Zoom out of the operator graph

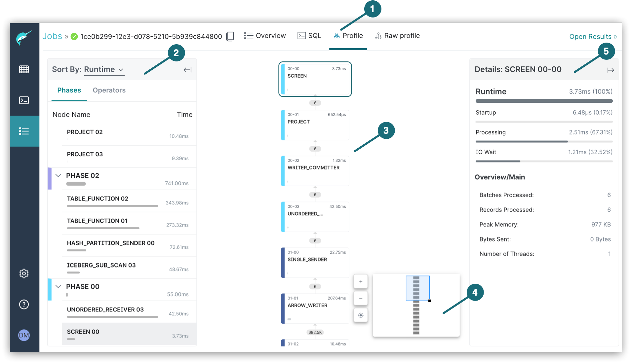pos(361,298)
